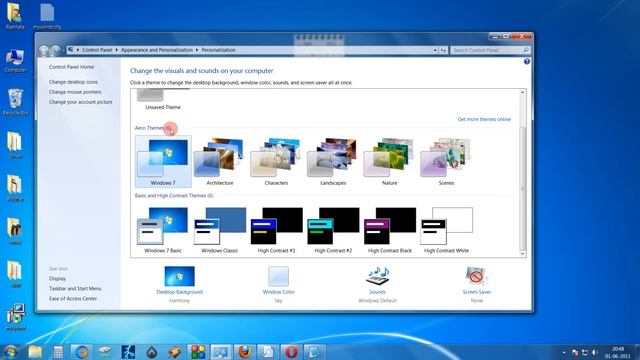Select the Windows 7 Aero theme
The width and height of the screenshot is (640, 360).
163,162
